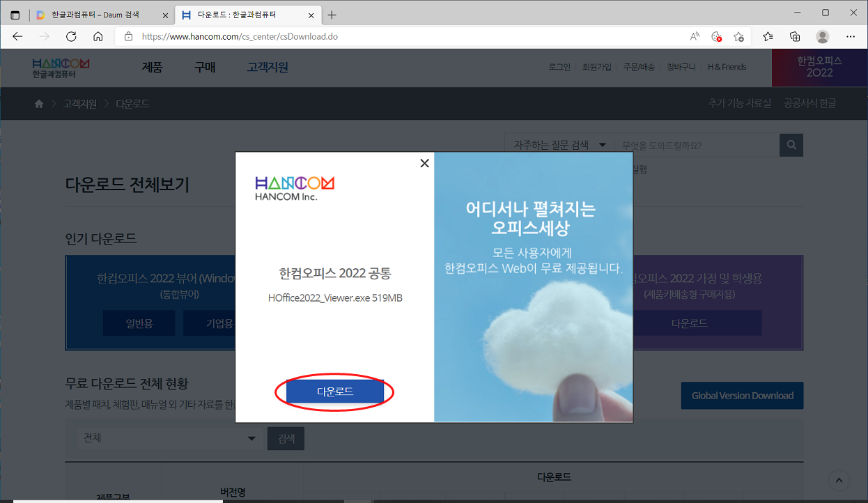Go to browser Home icon
The height and width of the screenshot is (503, 868).
coord(98,36)
